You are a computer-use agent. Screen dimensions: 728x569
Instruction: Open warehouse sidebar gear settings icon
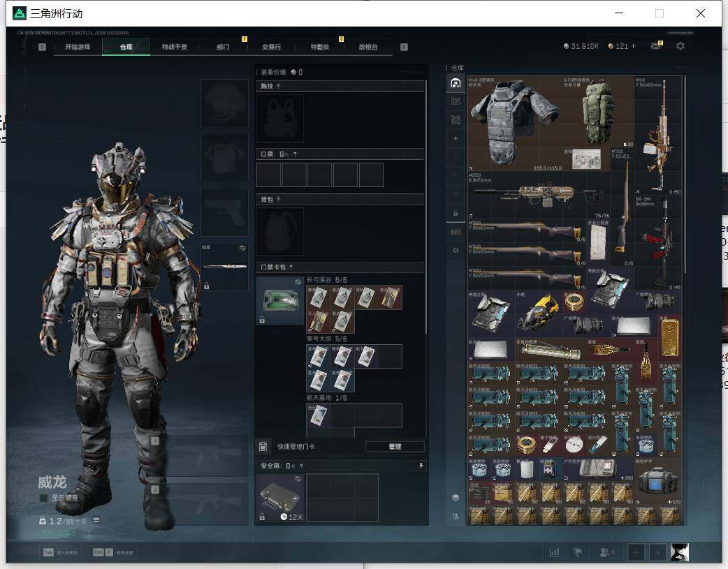click(x=456, y=250)
